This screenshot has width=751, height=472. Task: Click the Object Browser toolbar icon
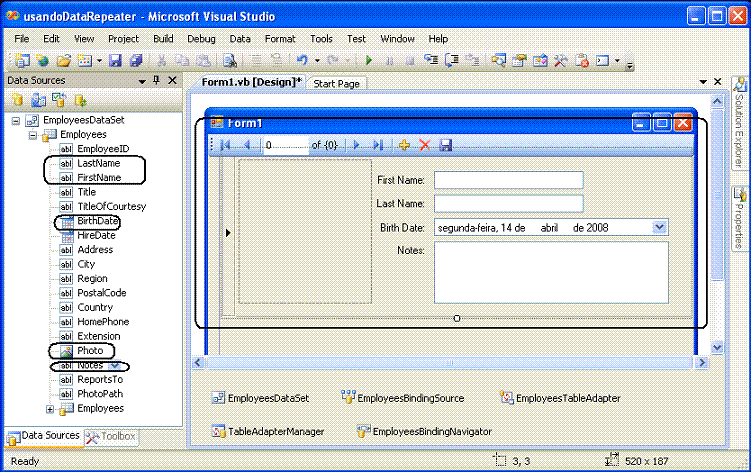click(540, 60)
